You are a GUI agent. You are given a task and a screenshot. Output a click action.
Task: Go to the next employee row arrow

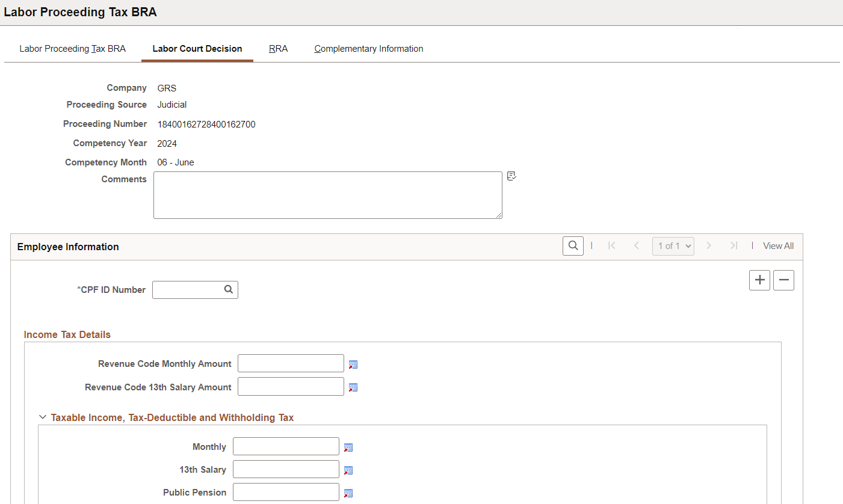(x=709, y=245)
